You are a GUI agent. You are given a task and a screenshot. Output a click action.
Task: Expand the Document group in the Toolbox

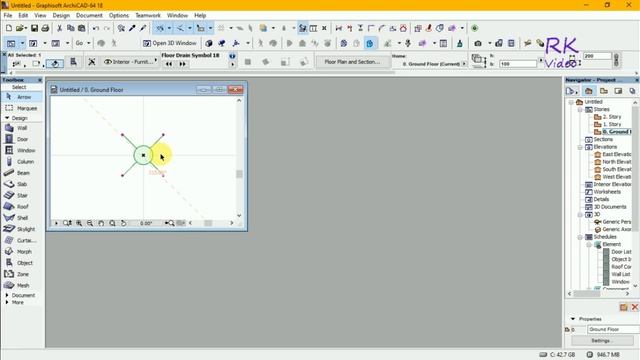7,295
